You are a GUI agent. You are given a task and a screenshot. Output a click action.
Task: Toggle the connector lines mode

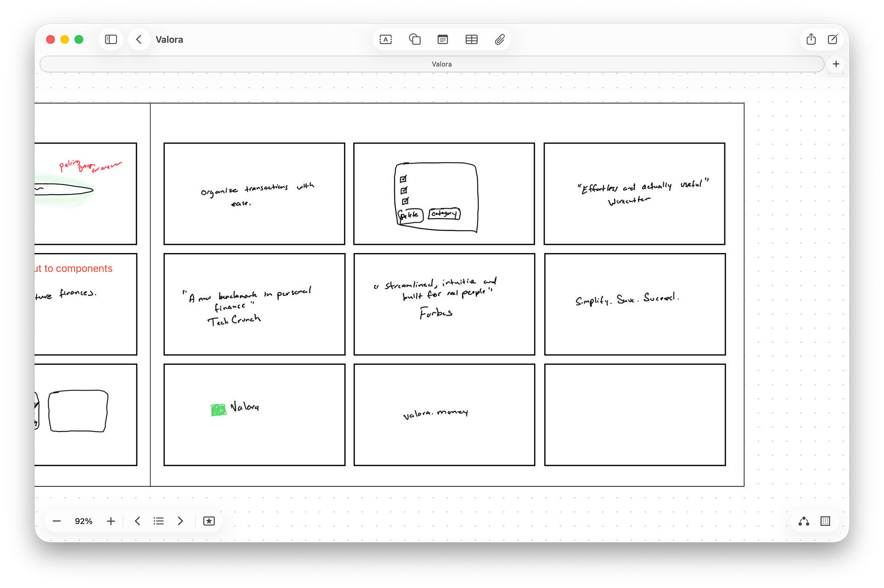pyautogui.click(x=803, y=521)
